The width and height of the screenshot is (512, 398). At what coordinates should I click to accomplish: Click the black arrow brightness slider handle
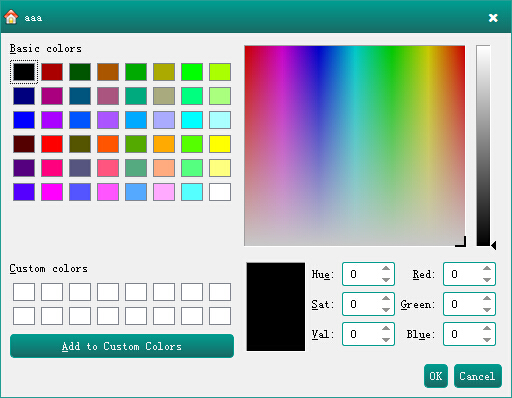coord(494,245)
